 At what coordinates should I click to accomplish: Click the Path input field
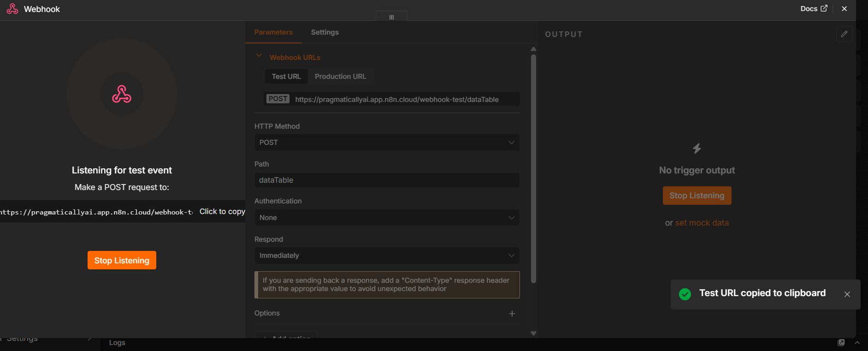point(387,180)
